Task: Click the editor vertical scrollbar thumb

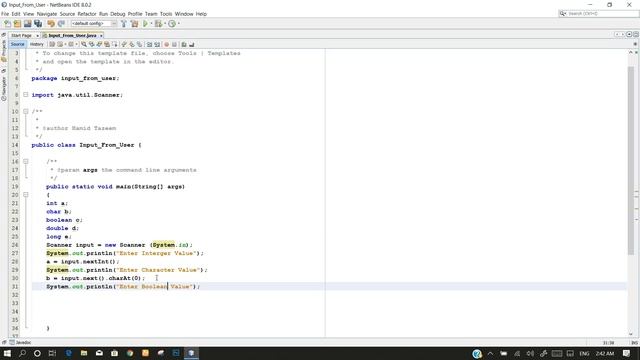Action: click(x=631, y=160)
